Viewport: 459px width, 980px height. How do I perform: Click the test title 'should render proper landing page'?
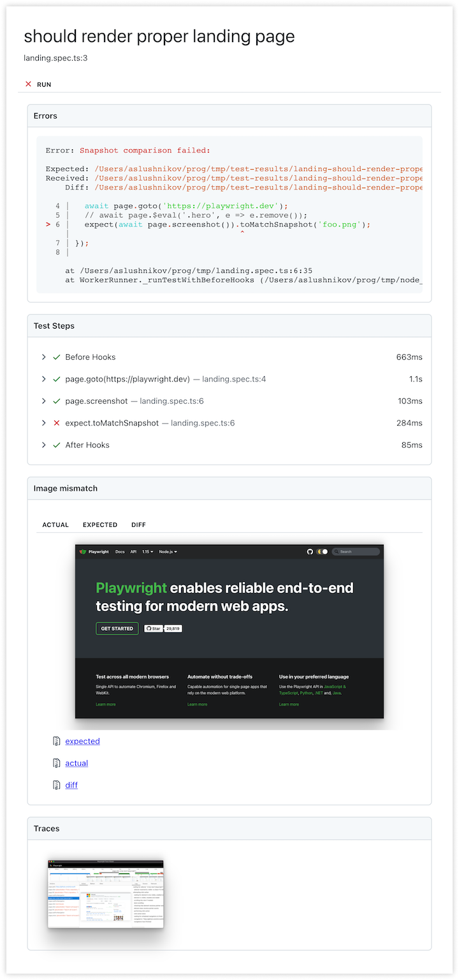[x=159, y=36]
